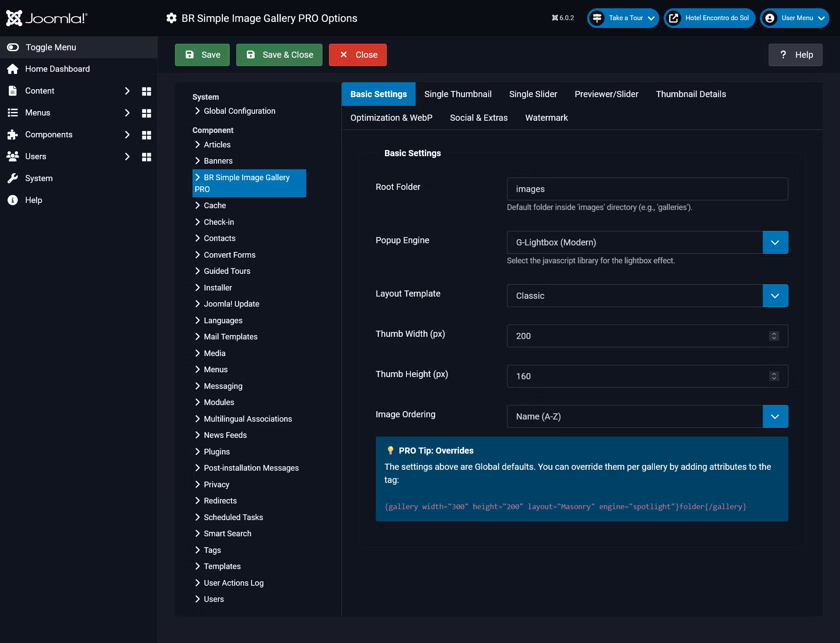Screen dimensions: 840x643
Task: Open the Image Ordering dropdown
Action: [647, 416]
